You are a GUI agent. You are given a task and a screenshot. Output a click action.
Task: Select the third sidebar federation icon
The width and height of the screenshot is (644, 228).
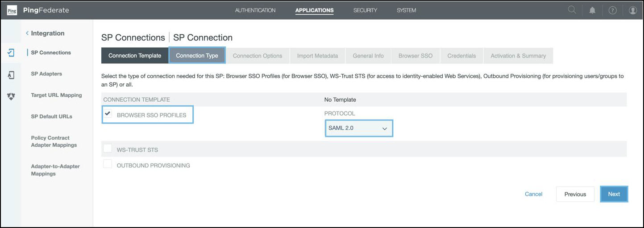point(11,96)
